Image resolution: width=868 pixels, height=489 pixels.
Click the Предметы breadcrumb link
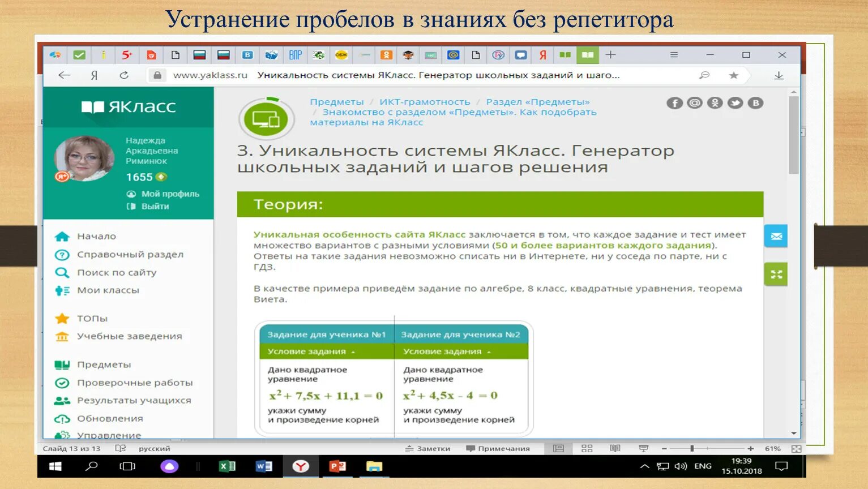pos(337,102)
